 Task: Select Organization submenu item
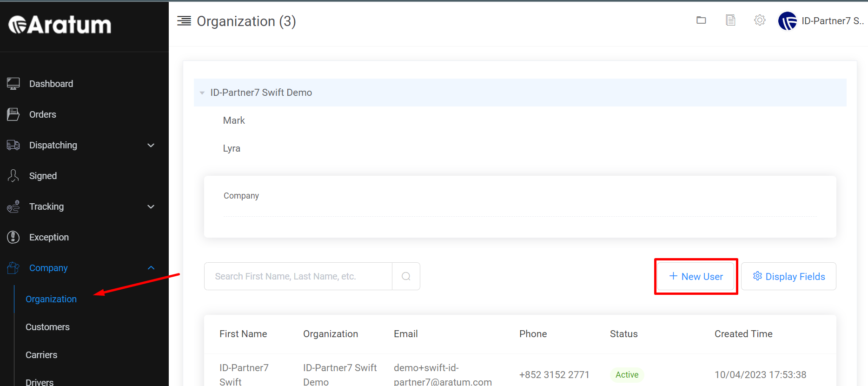coord(51,299)
